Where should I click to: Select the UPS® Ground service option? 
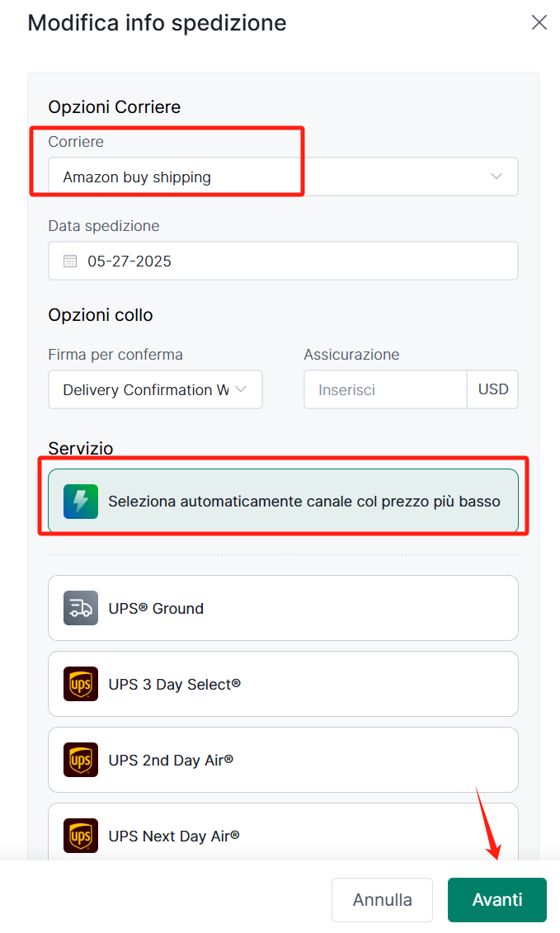pyautogui.click(x=283, y=608)
